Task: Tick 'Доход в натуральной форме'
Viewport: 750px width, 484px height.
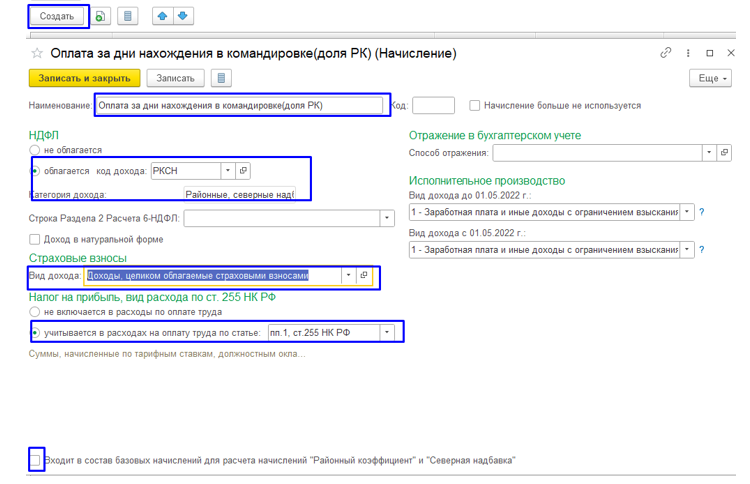Action: [34, 239]
